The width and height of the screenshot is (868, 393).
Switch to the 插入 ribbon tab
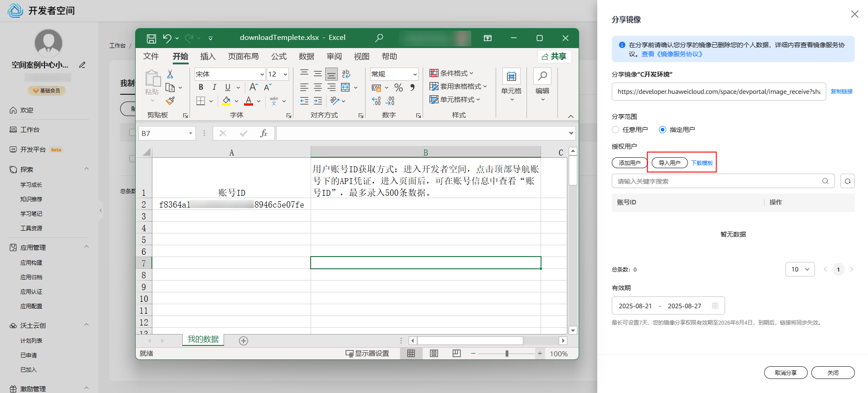pos(208,56)
